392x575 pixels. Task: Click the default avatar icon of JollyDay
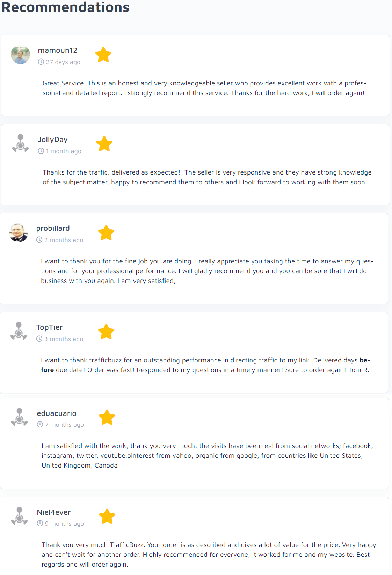point(20,143)
